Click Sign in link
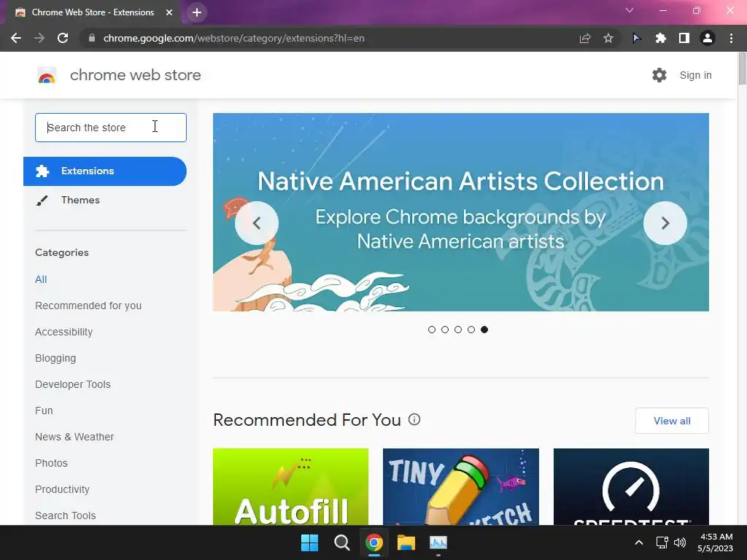Image resolution: width=747 pixels, height=560 pixels. 695,75
